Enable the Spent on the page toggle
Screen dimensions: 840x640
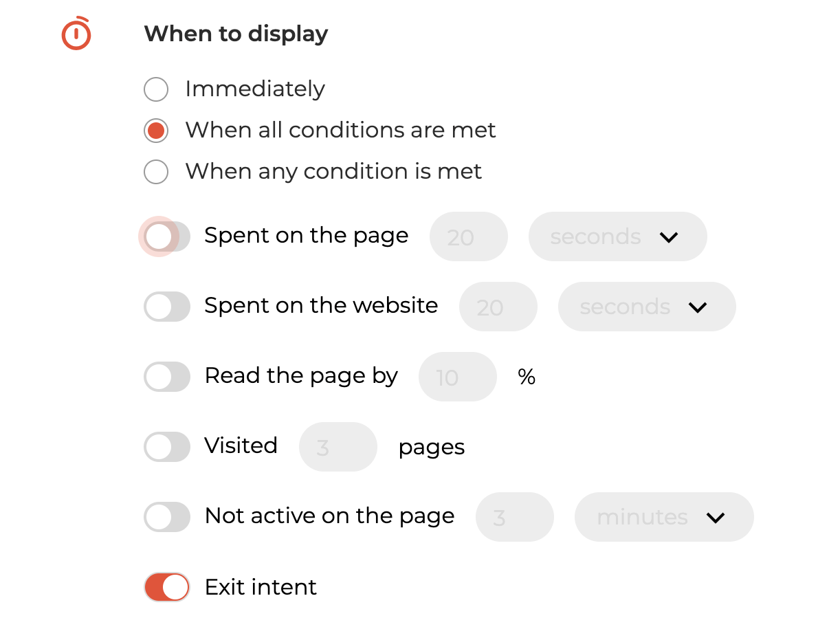point(166,236)
